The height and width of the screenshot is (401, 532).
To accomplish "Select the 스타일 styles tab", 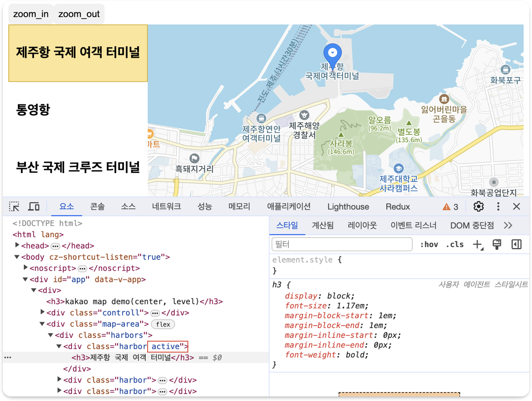I will pos(287,226).
